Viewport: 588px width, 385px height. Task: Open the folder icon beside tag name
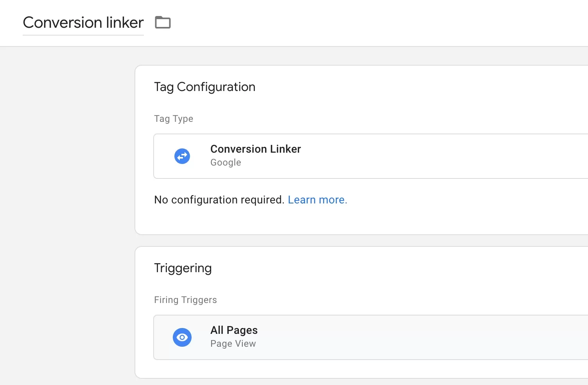click(x=163, y=22)
